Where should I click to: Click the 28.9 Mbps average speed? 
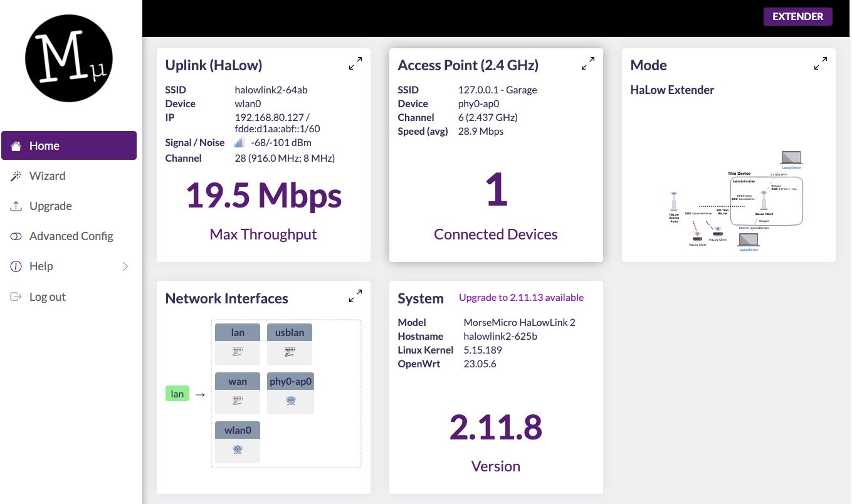click(x=481, y=131)
